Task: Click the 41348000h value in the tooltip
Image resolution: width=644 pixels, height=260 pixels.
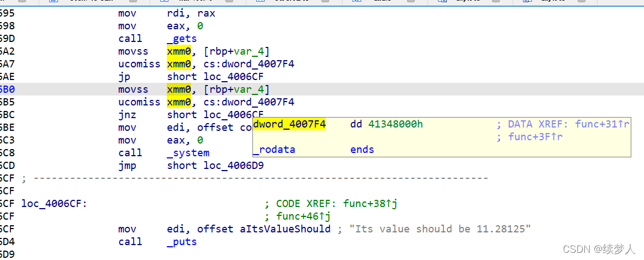Action: click(395, 124)
